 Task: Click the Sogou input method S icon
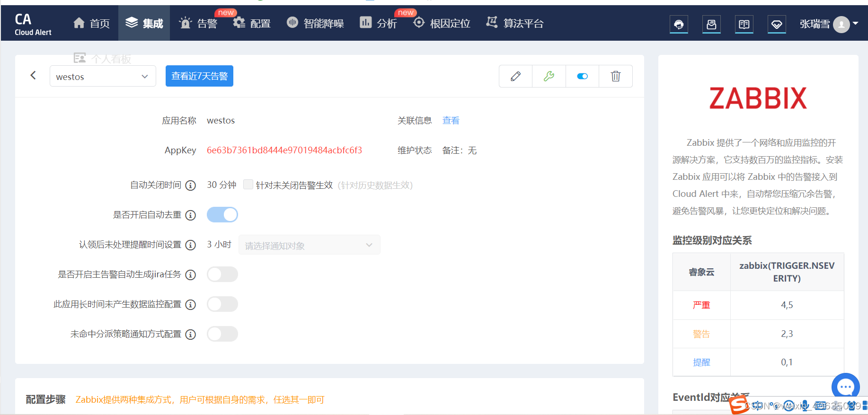tap(738, 405)
